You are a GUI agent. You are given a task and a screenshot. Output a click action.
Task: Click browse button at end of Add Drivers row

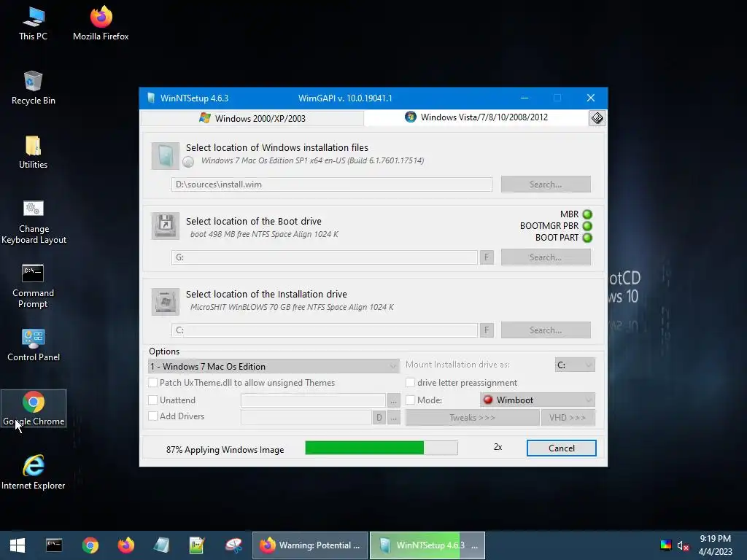pyautogui.click(x=393, y=418)
